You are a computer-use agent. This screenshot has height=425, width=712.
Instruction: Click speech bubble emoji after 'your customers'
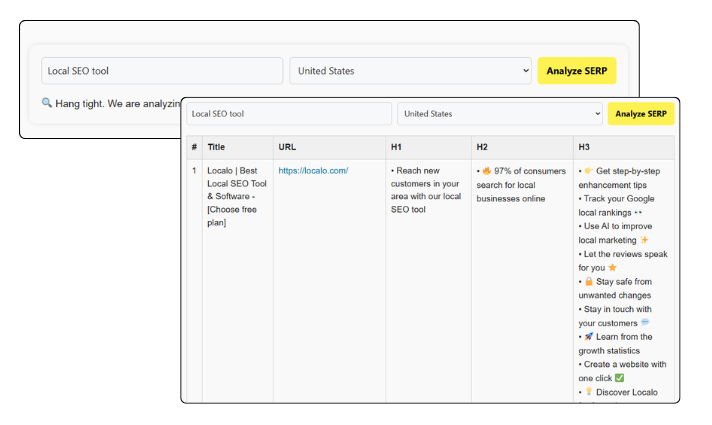(x=645, y=322)
